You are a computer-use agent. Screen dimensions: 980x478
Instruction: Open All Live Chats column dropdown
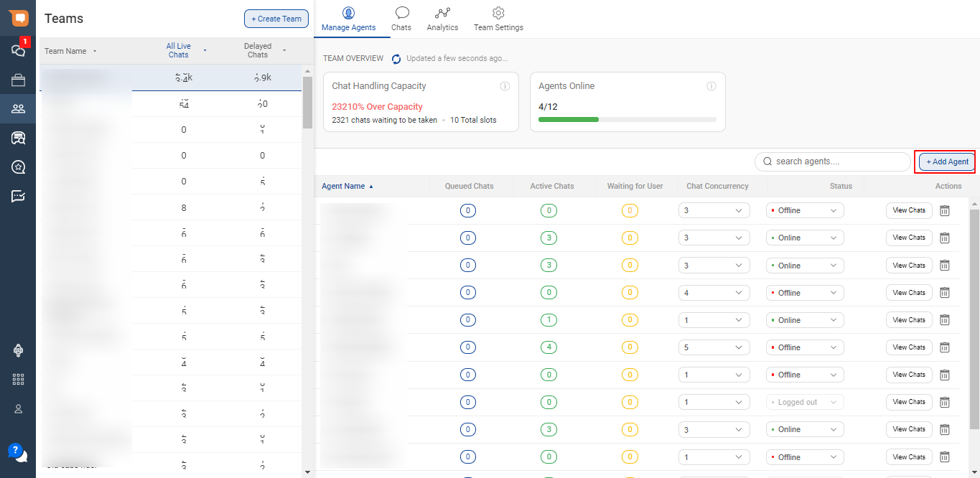[205, 50]
